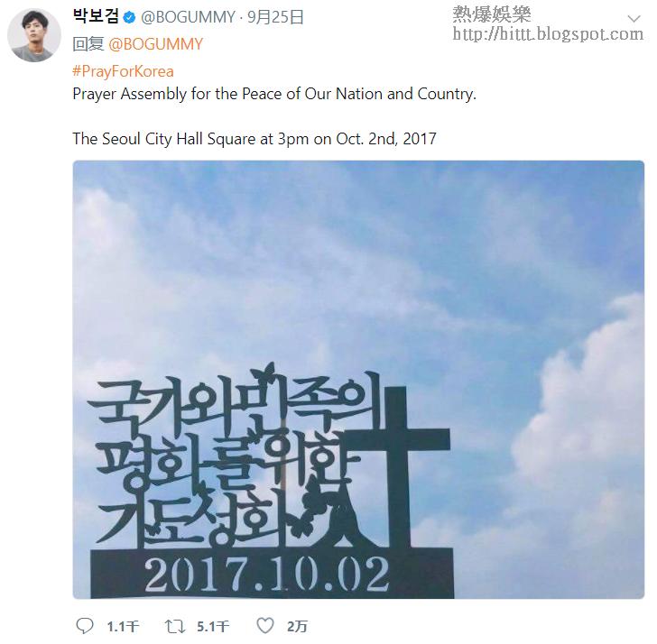Viewport: 657px width, 644px height.
Task: Like the tweet with the heart icon
Action: pyautogui.click(x=265, y=625)
